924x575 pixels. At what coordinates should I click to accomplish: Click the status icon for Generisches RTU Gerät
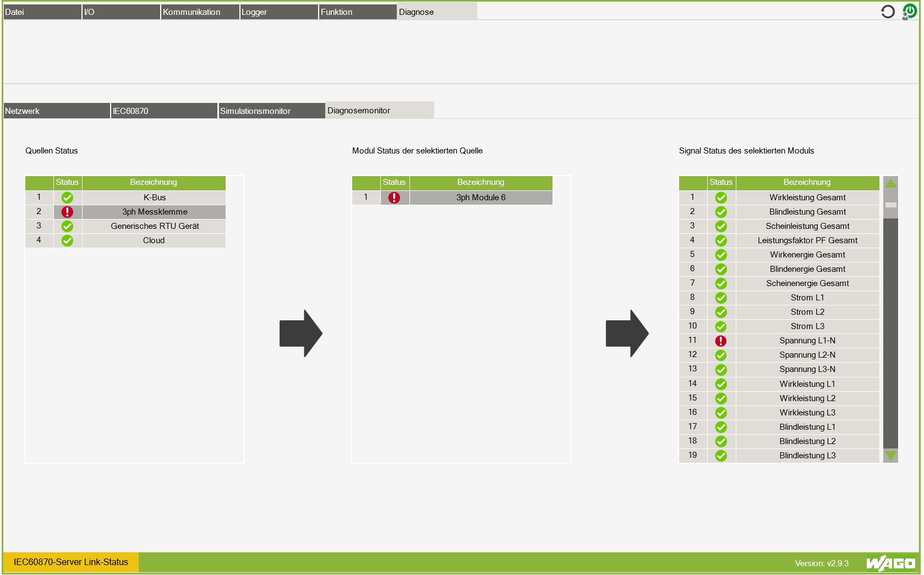[67, 226]
